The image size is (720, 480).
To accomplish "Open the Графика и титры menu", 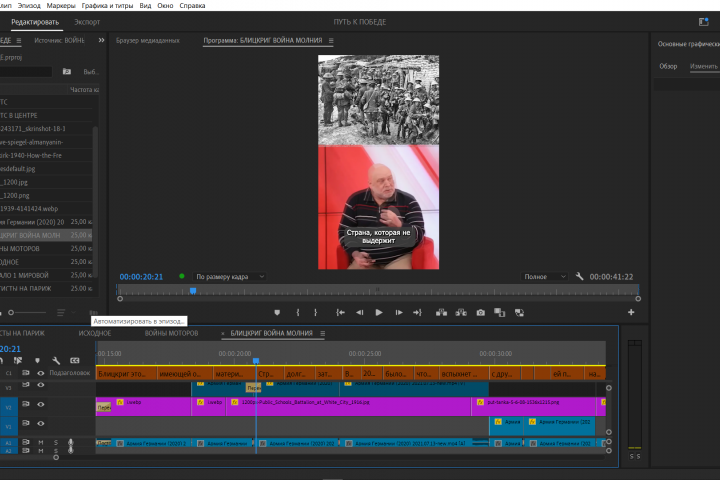I will 107,6.
